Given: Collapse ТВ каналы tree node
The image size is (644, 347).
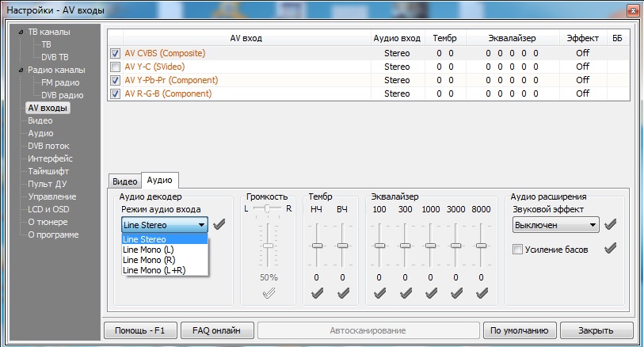Looking at the screenshot, I should [21, 32].
